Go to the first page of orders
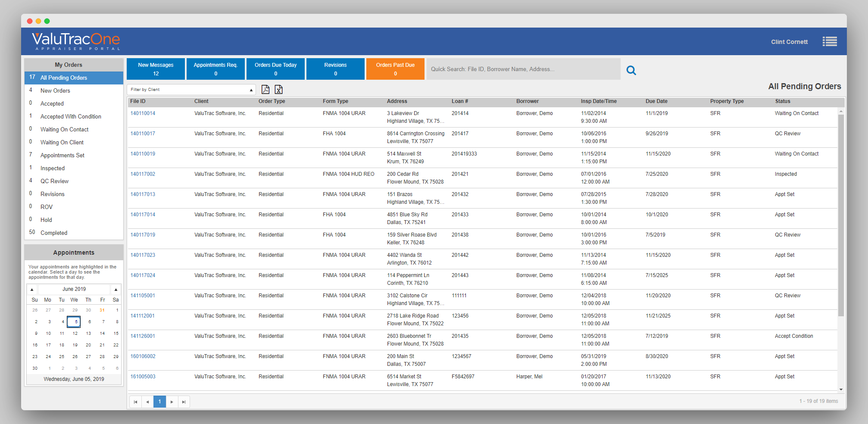The image size is (868, 424). tap(135, 401)
